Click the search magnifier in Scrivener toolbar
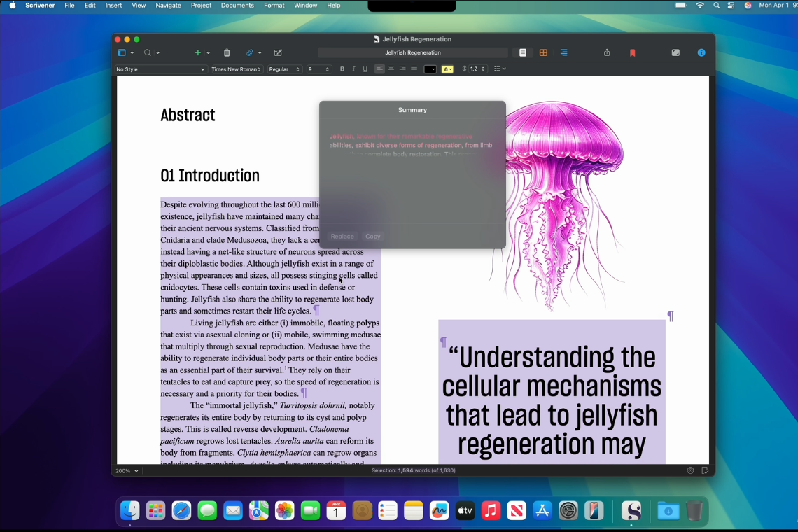The height and width of the screenshot is (532, 798). click(x=148, y=52)
